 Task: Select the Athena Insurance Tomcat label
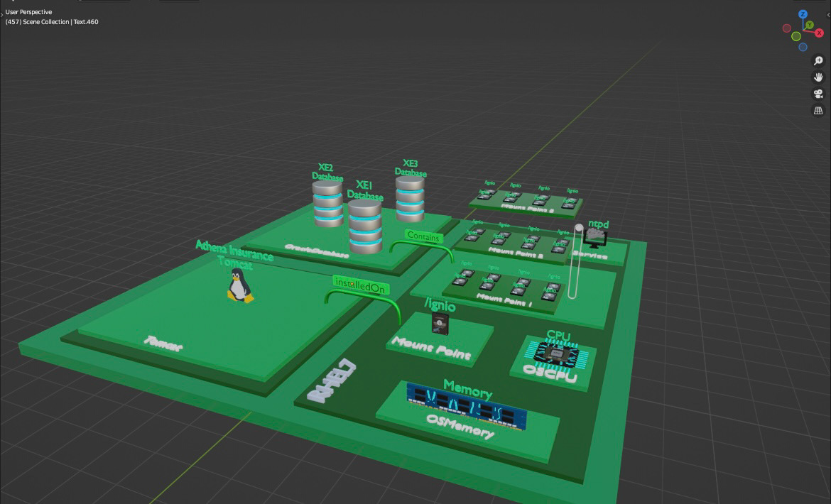(234, 255)
